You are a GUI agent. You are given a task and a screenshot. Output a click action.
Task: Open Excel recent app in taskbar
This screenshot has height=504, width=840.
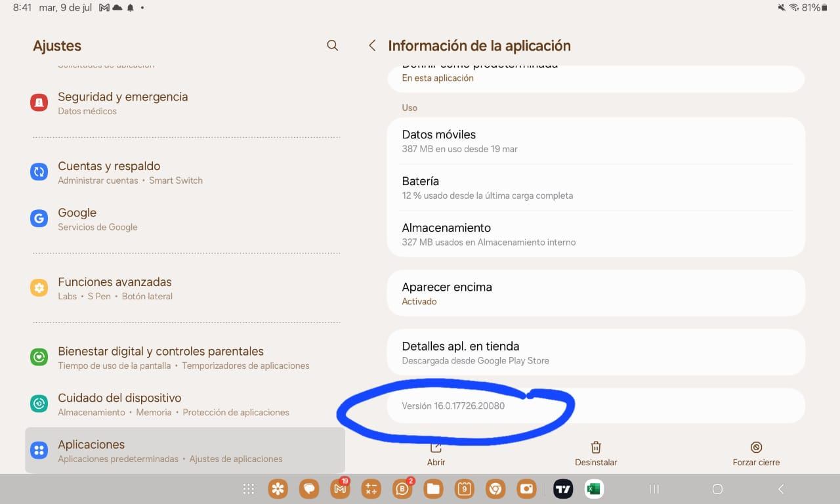coord(594,489)
